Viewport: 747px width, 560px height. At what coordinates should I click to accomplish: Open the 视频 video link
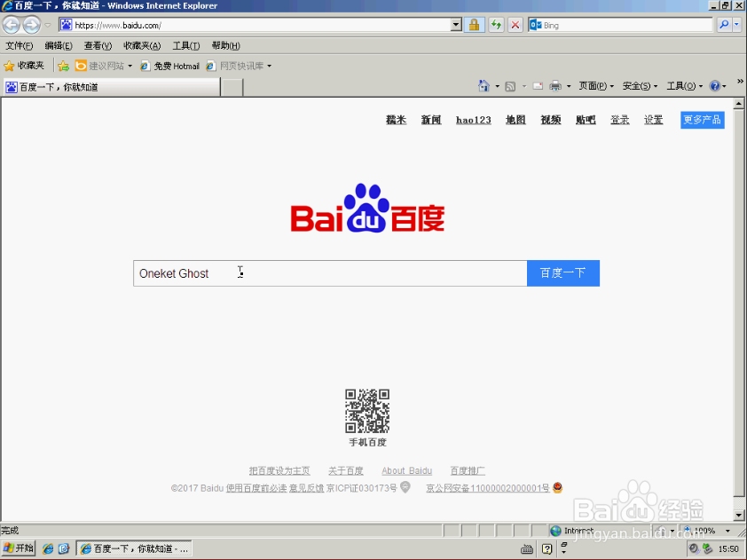click(x=551, y=120)
